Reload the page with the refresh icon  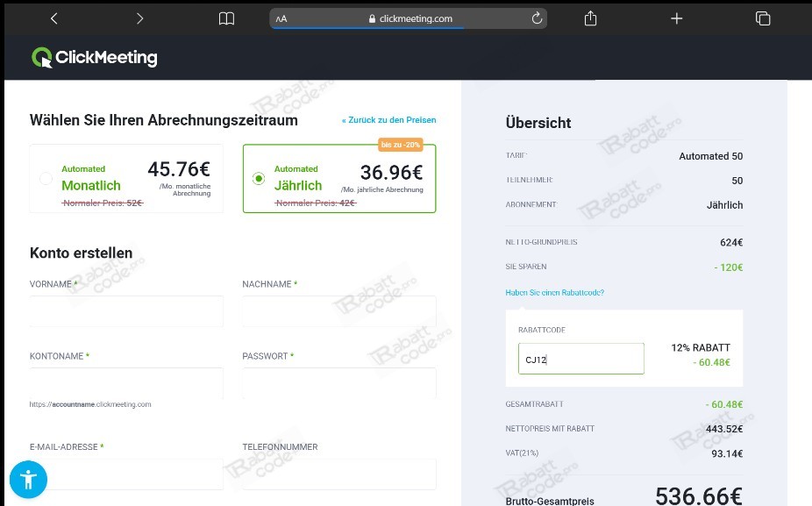pyautogui.click(x=537, y=18)
